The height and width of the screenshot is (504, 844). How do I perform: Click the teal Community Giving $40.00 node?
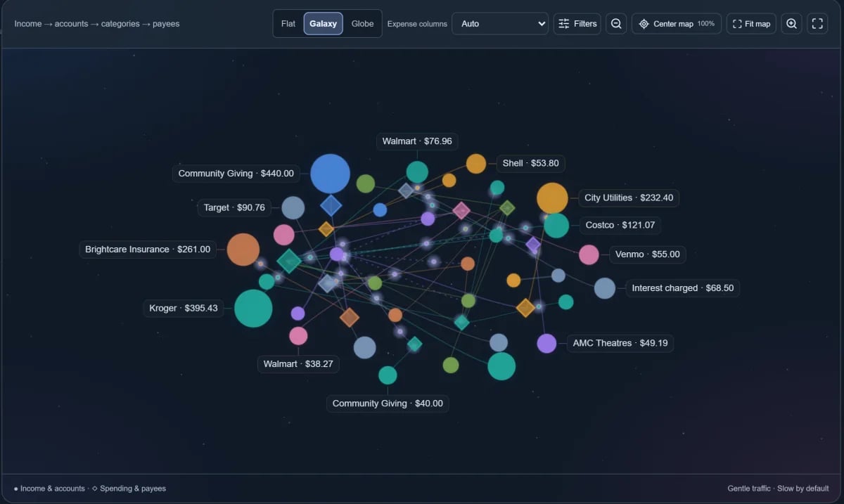(388, 375)
